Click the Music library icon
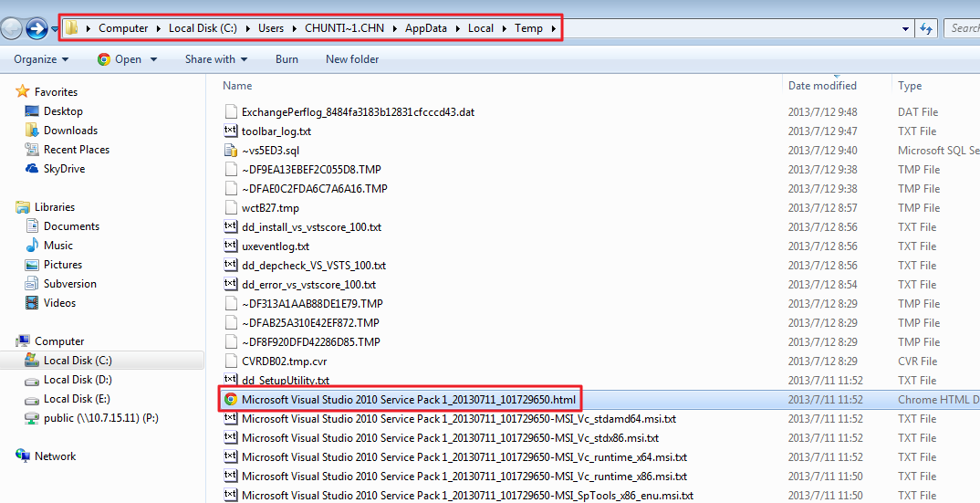 coord(32,246)
